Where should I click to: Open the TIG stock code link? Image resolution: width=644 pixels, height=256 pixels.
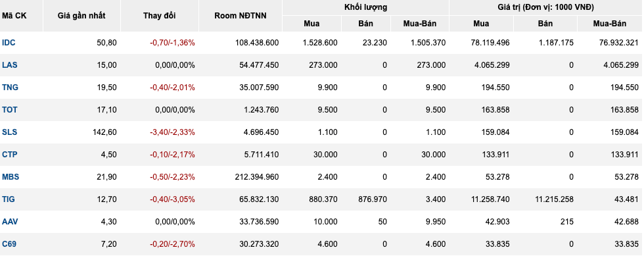8,199
